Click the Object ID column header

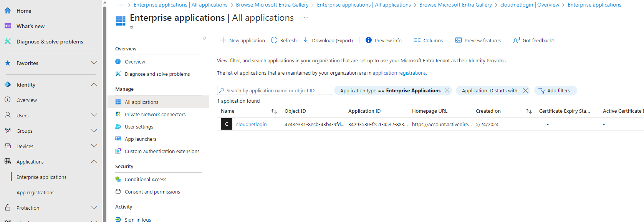click(x=295, y=111)
